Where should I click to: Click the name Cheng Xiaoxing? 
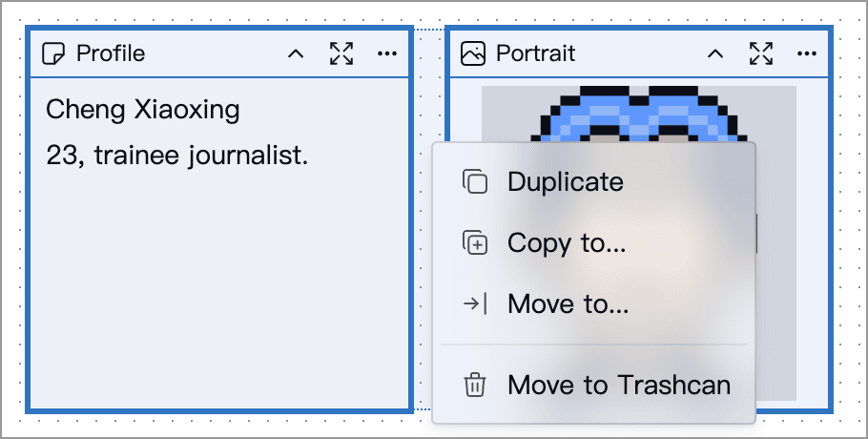[x=143, y=110]
